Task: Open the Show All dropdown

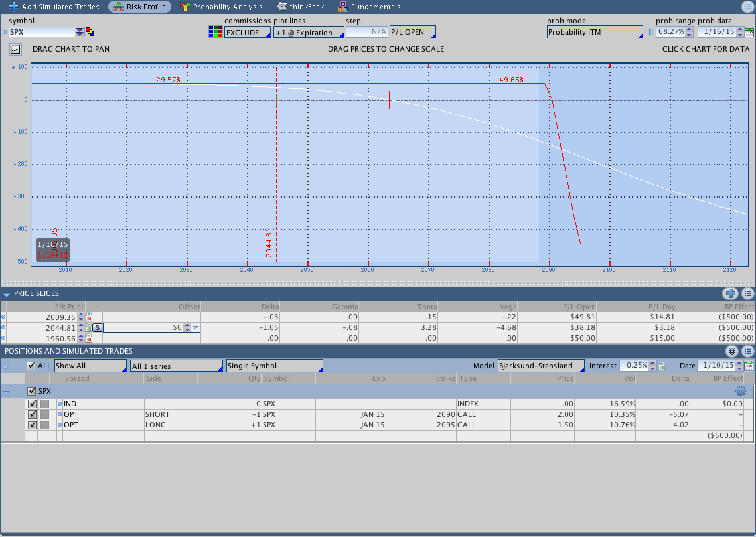Action: (x=90, y=366)
